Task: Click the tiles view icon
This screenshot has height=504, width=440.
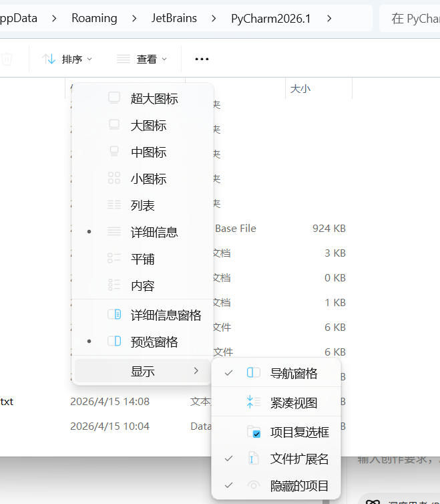Action: tap(114, 258)
